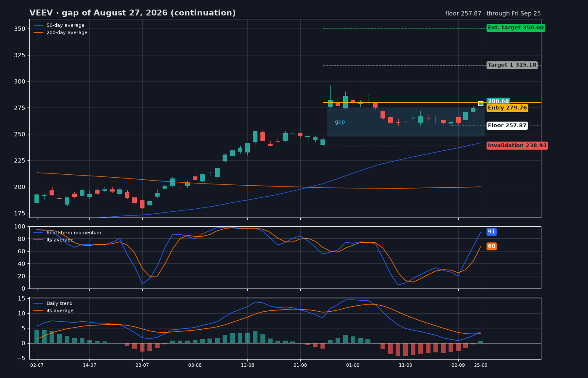Click the 22-09 date axis label
The height and width of the screenshot is (378, 588).
458,365
